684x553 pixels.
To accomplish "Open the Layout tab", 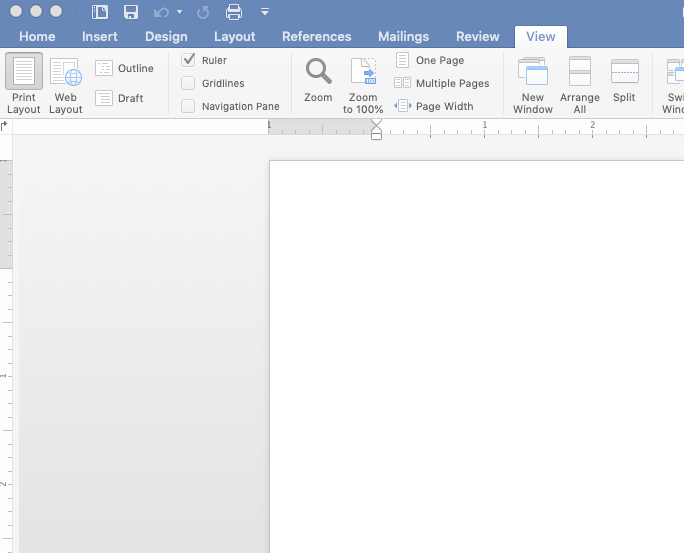I will tap(235, 37).
